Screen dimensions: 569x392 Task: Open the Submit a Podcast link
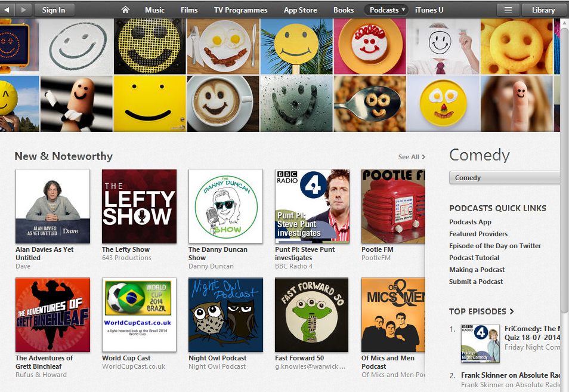pos(476,282)
